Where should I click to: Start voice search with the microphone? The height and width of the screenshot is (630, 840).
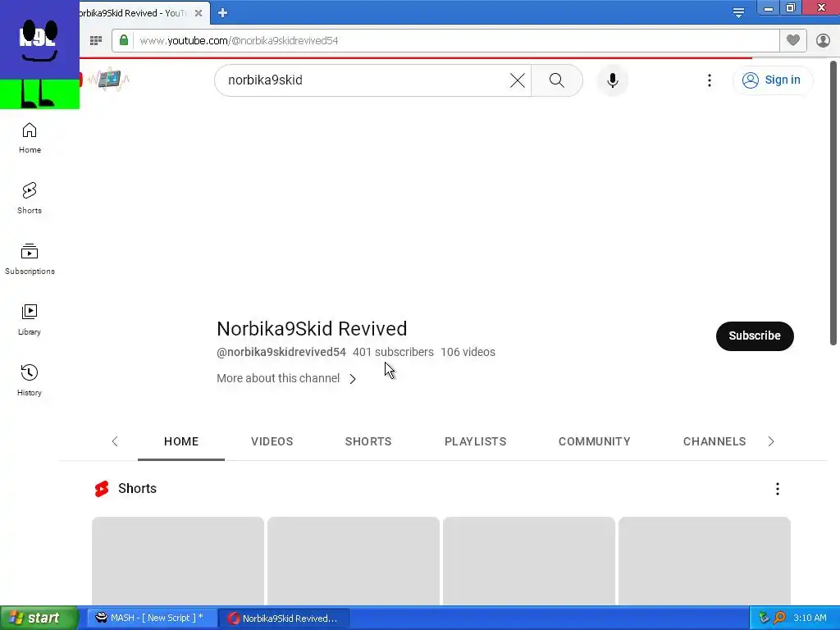[612, 80]
